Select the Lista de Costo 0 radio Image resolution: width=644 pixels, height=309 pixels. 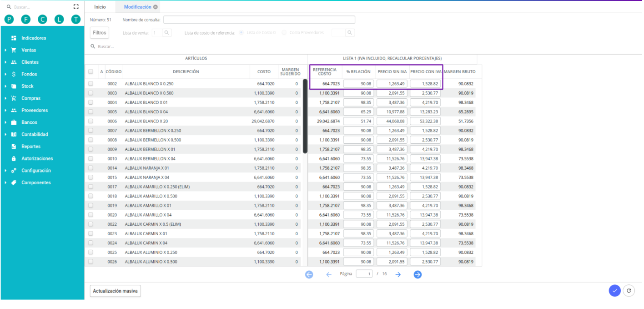point(241,33)
